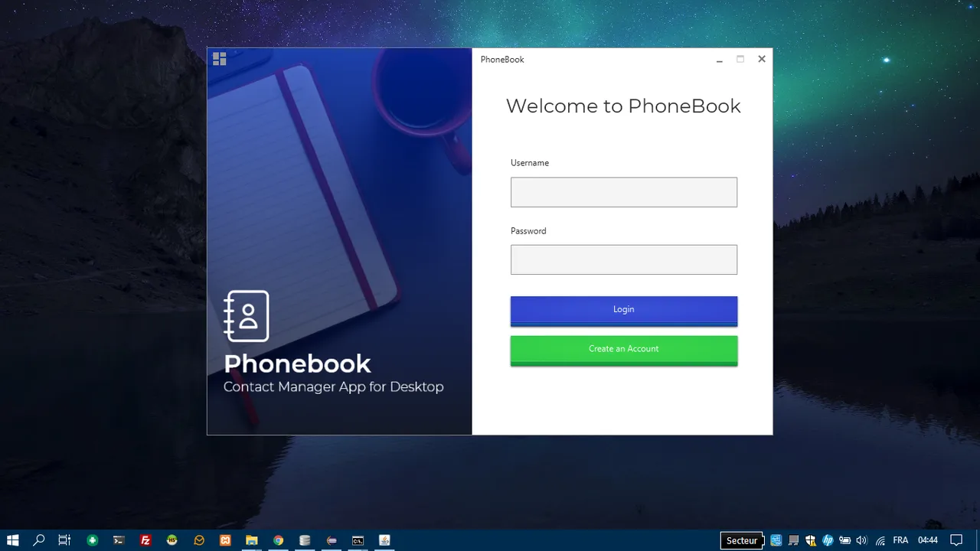Open the Windows Start menu
Screen dimensions: 980x551
coord(13,540)
